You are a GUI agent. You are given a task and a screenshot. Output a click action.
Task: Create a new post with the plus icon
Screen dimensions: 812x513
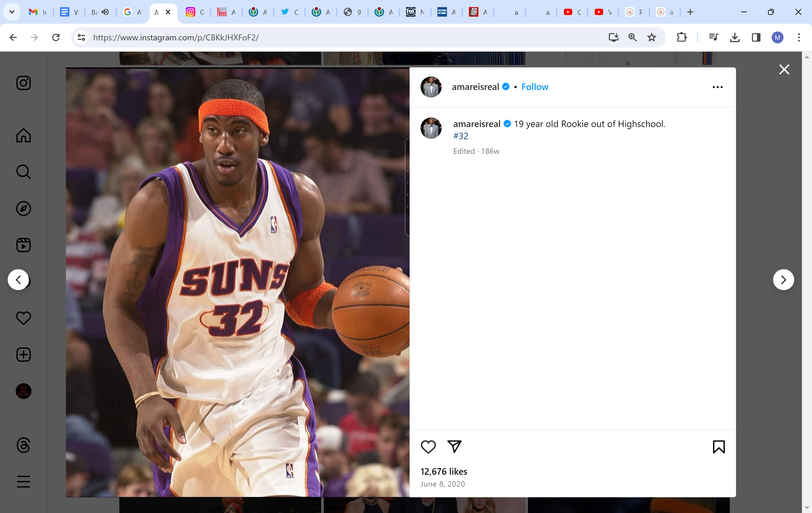pos(24,355)
